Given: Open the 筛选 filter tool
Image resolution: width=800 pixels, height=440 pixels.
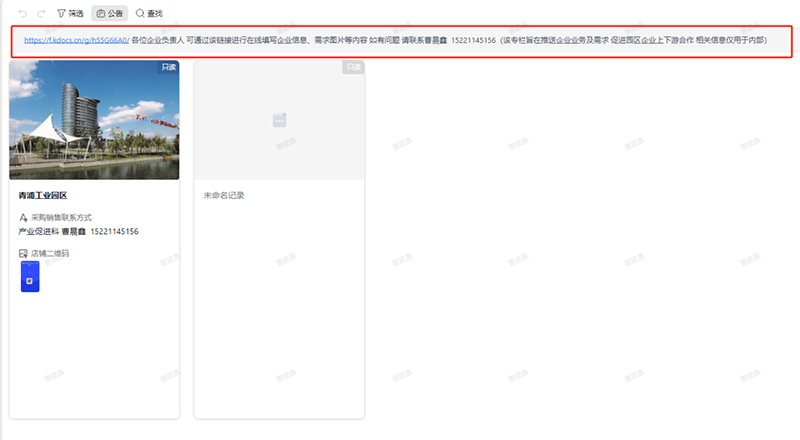Looking at the screenshot, I should [70, 14].
